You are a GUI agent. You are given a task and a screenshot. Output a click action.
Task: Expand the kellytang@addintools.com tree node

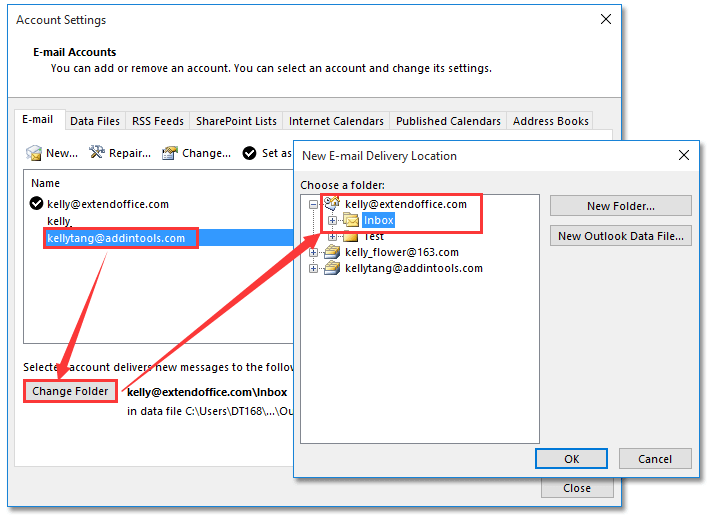(x=314, y=268)
